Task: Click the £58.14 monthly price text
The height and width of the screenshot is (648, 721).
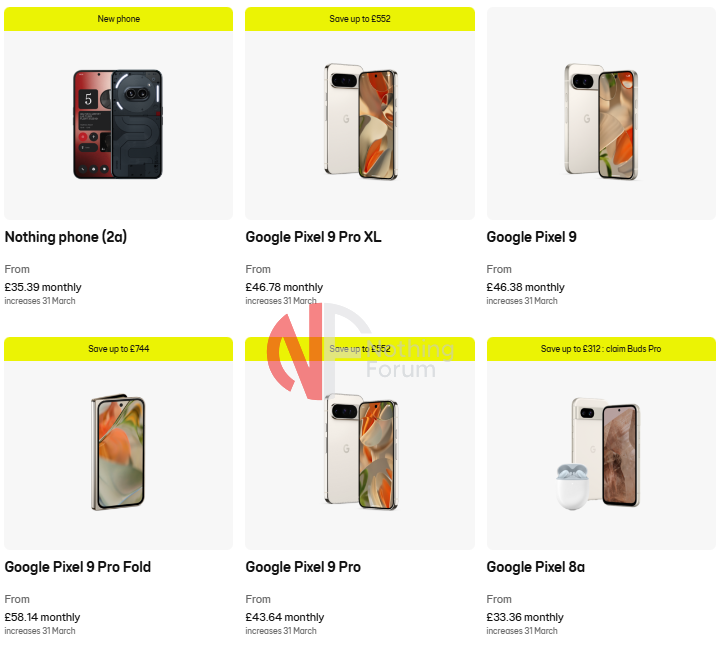Action: (x=43, y=617)
